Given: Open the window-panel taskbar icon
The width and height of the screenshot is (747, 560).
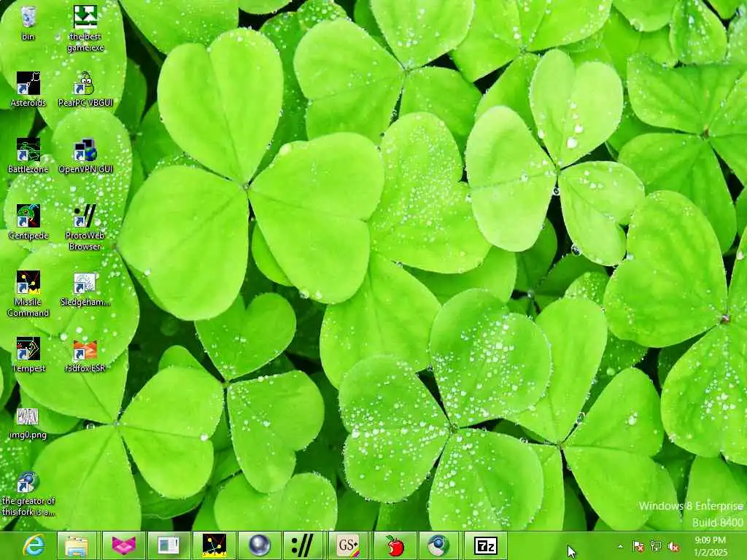Looking at the screenshot, I should (169, 545).
